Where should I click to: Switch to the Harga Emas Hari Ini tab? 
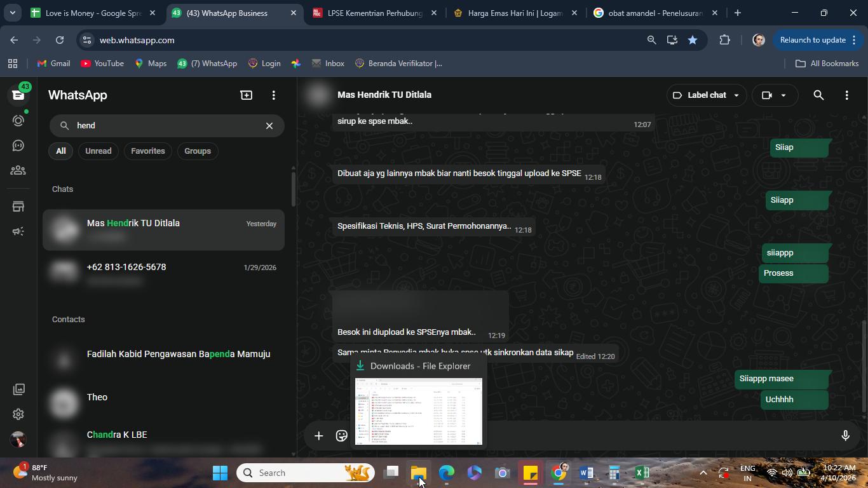(x=515, y=13)
